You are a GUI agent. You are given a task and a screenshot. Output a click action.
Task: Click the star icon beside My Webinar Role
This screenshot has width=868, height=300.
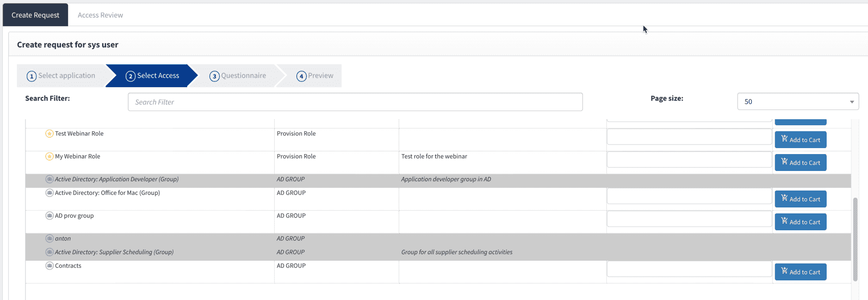tap(49, 157)
